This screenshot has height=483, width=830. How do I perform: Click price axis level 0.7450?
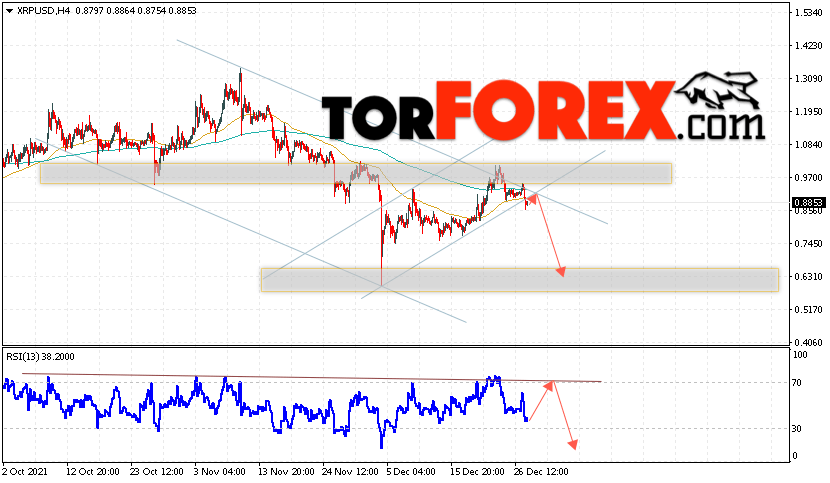(x=809, y=244)
